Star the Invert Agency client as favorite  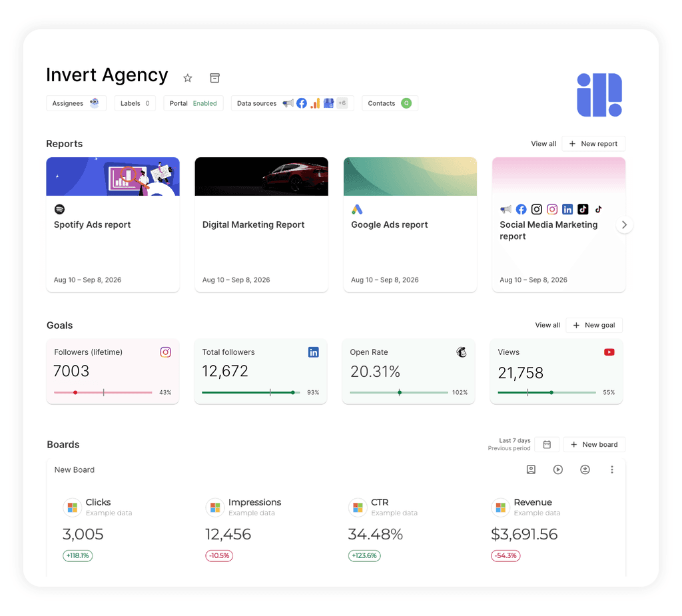(x=187, y=78)
